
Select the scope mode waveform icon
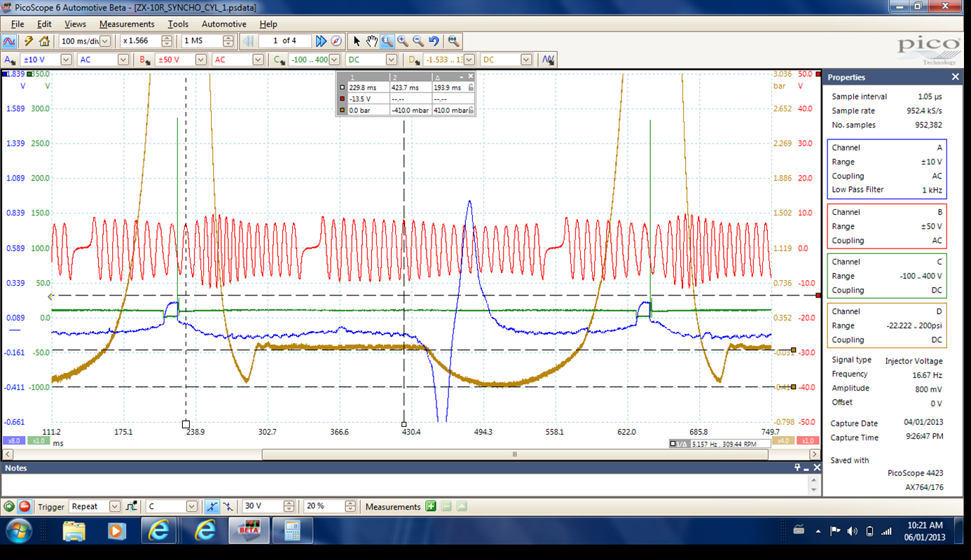11,41
